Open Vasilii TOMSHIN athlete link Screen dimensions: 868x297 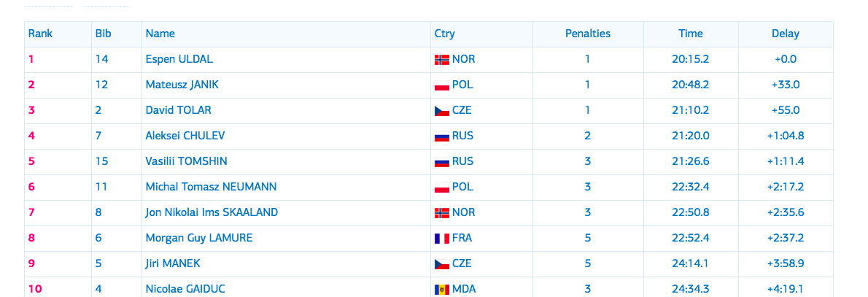tap(187, 161)
